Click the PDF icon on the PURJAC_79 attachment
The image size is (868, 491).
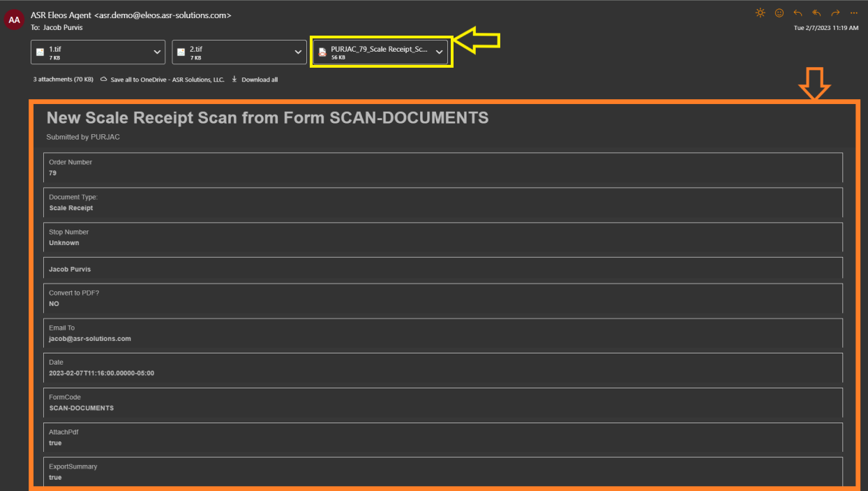point(322,52)
